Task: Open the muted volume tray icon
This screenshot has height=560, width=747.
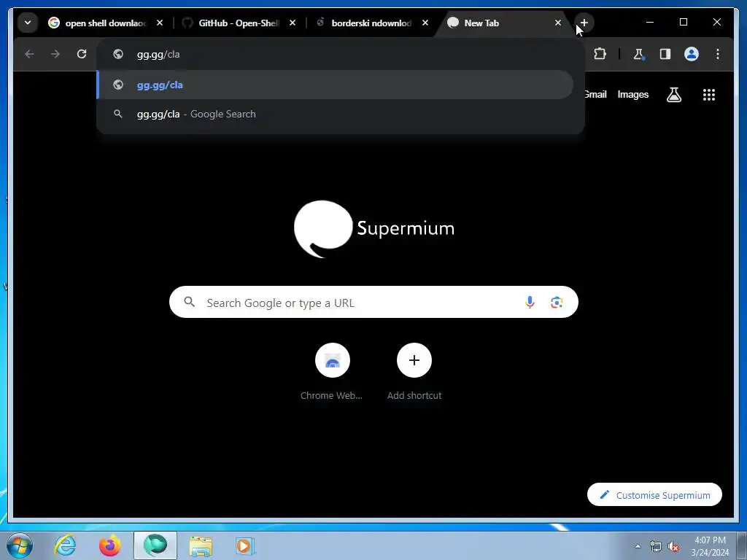Action: pos(673,546)
